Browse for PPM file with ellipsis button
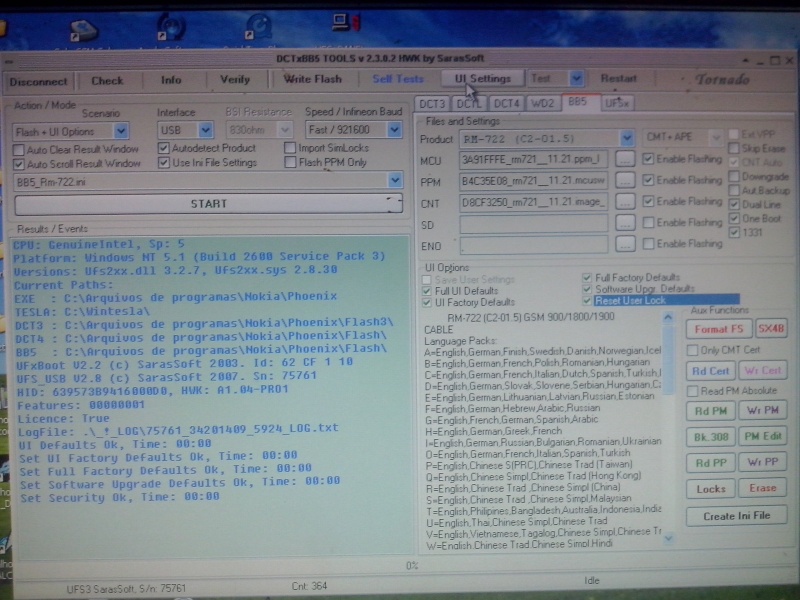Image resolution: width=800 pixels, height=600 pixels. pyautogui.click(x=625, y=180)
